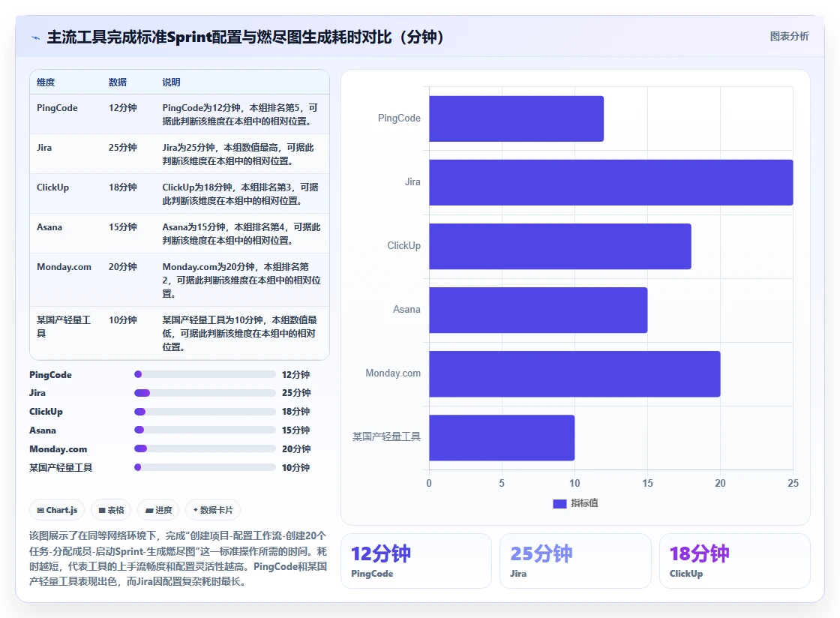Click the x-axis tick label 25
Viewport: 840px width, 618px height.
[793, 483]
